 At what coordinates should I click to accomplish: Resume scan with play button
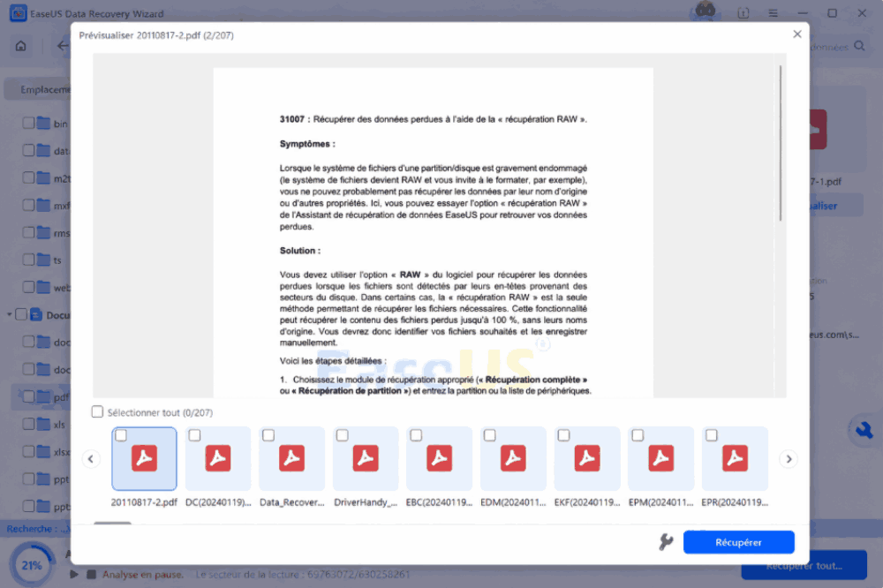click(74, 575)
